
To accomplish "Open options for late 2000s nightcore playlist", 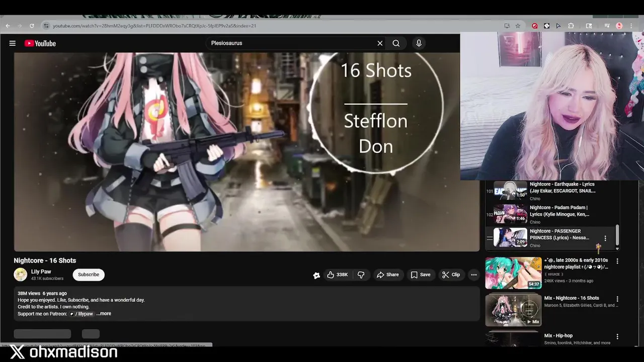I will (617, 261).
